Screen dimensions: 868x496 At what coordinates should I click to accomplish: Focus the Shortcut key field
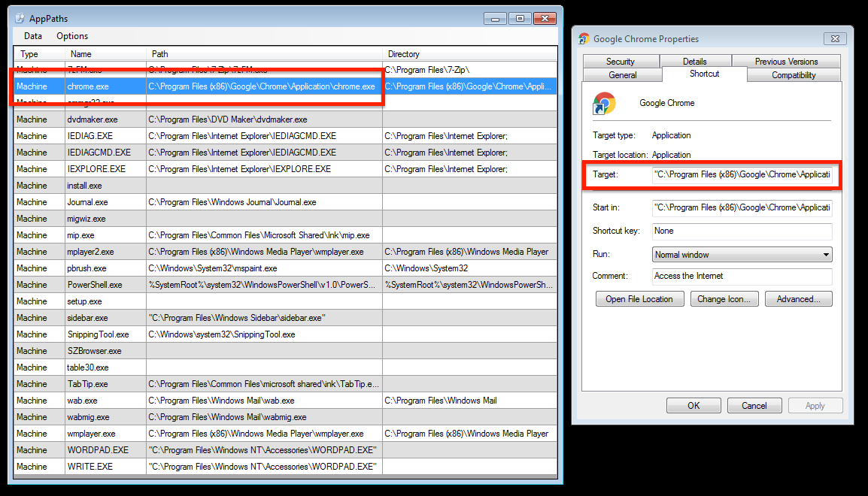pos(742,231)
